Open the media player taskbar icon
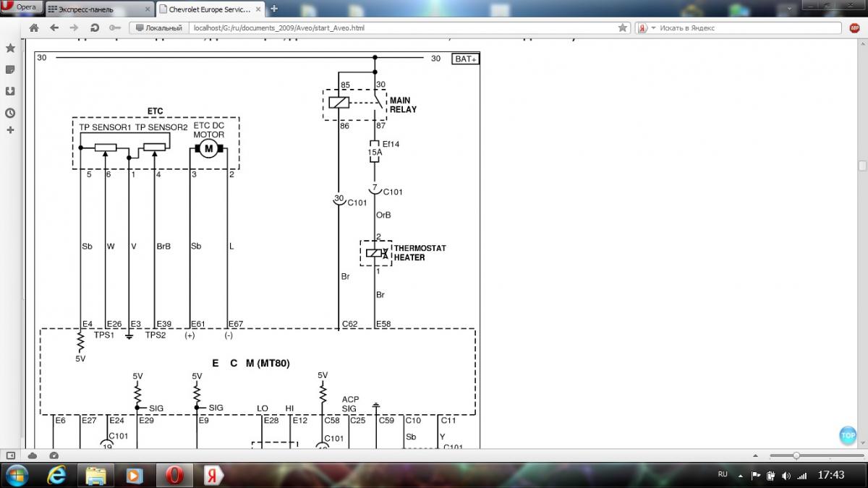 pyautogui.click(x=135, y=475)
